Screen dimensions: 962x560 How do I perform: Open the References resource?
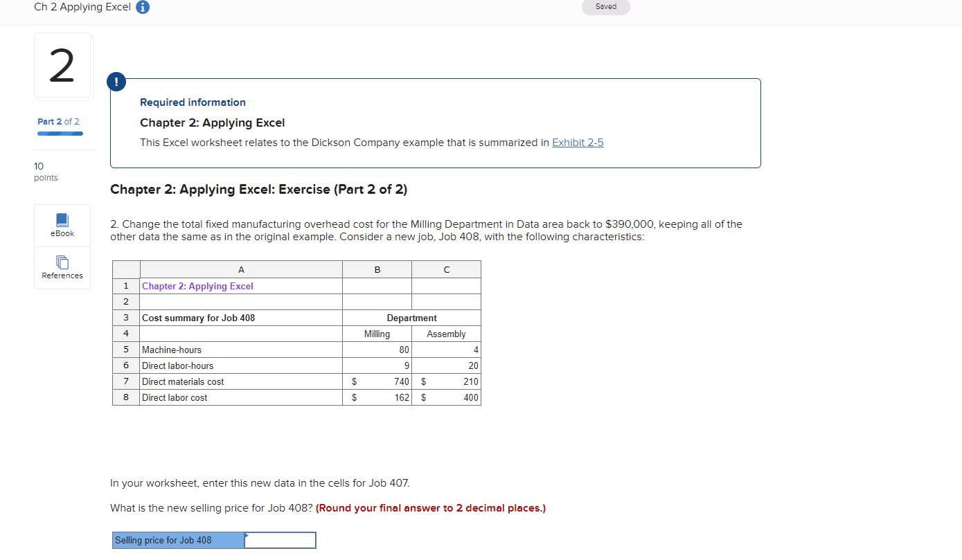point(62,268)
